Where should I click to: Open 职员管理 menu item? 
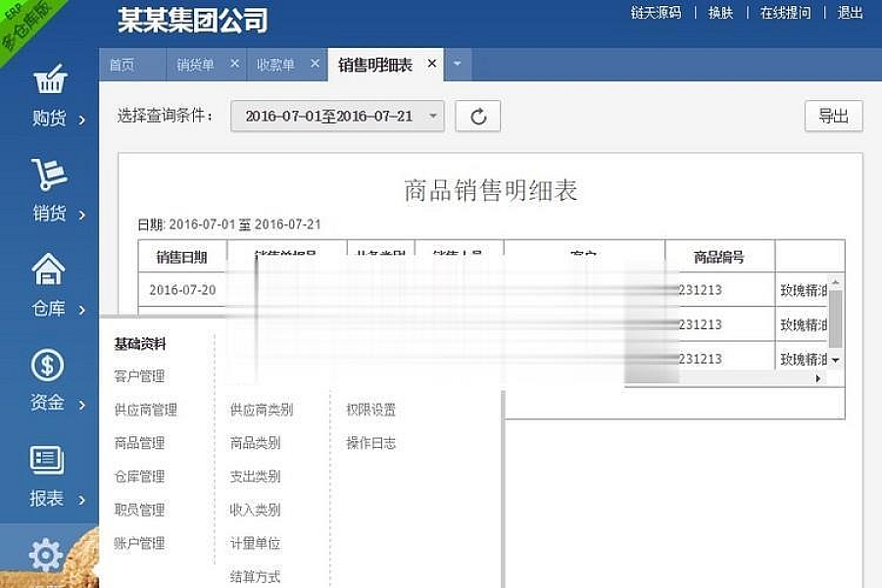(x=139, y=510)
